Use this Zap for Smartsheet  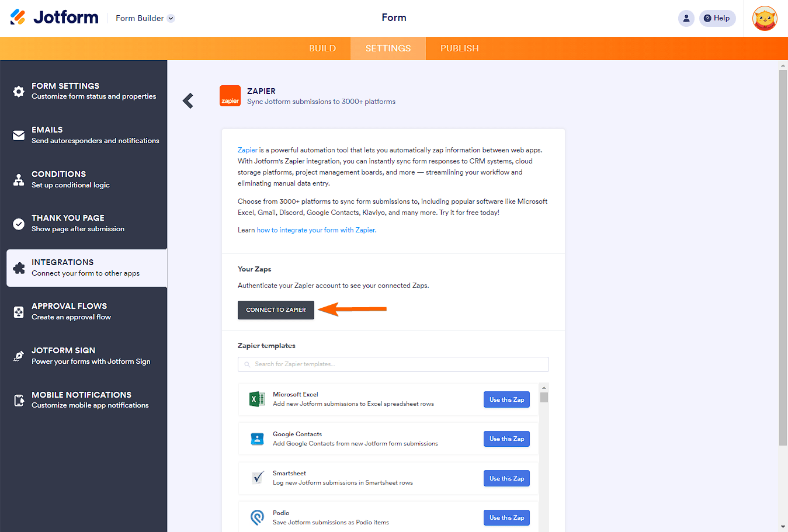(506, 478)
